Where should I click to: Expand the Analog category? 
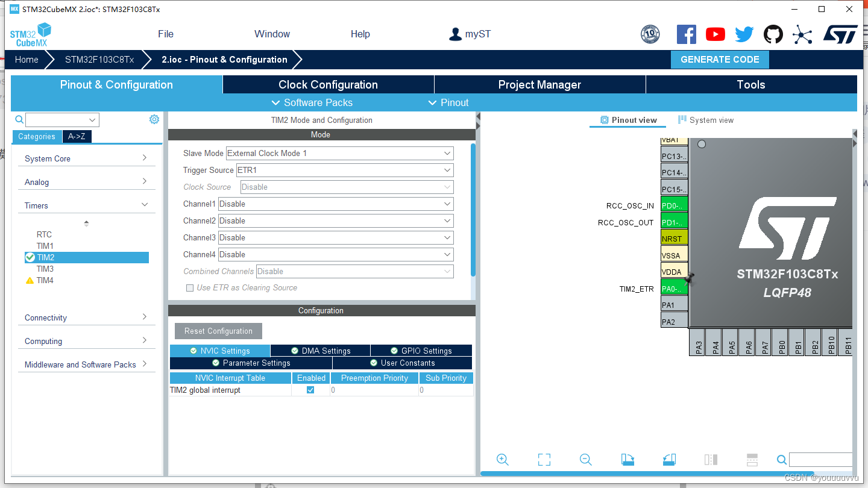tap(86, 182)
